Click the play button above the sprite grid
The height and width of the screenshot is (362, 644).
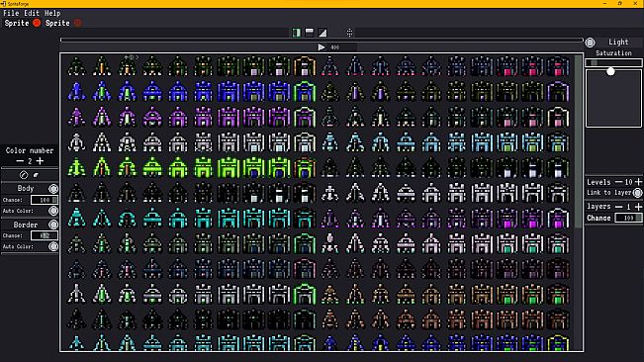[322, 47]
